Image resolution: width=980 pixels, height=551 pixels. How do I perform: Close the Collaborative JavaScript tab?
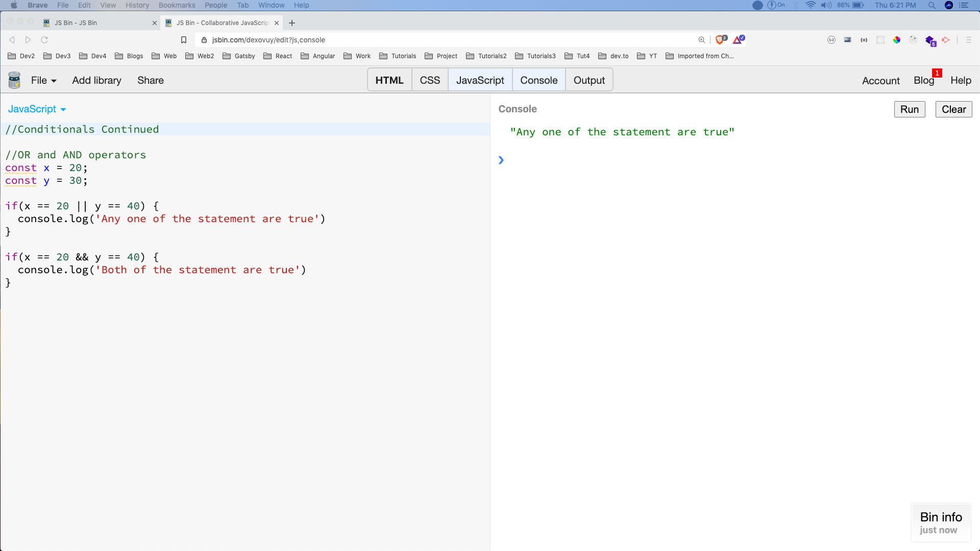point(277,23)
